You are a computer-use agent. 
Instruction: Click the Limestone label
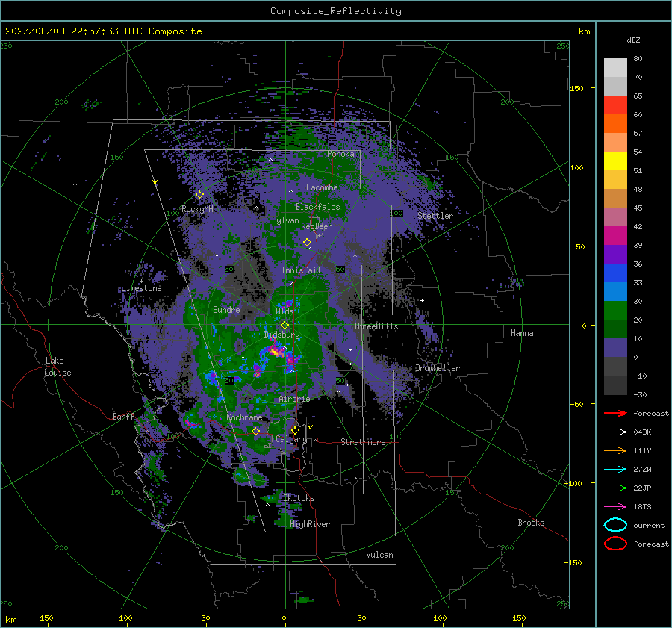[x=141, y=288]
